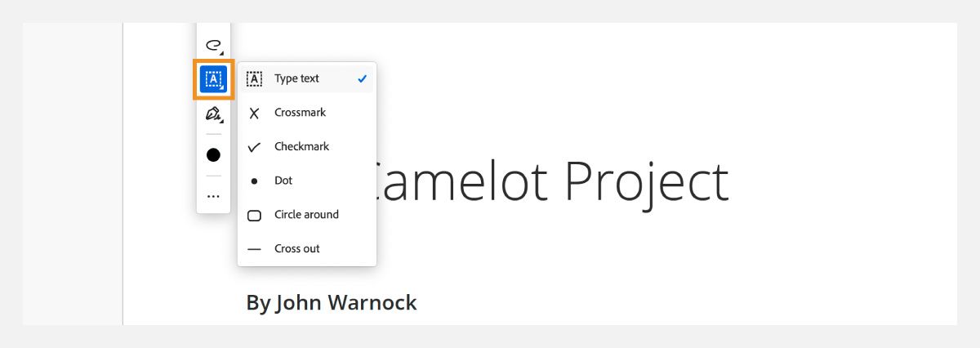Click the "Project" word in the title
The width and height of the screenshot is (980, 348).
(647, 181)
